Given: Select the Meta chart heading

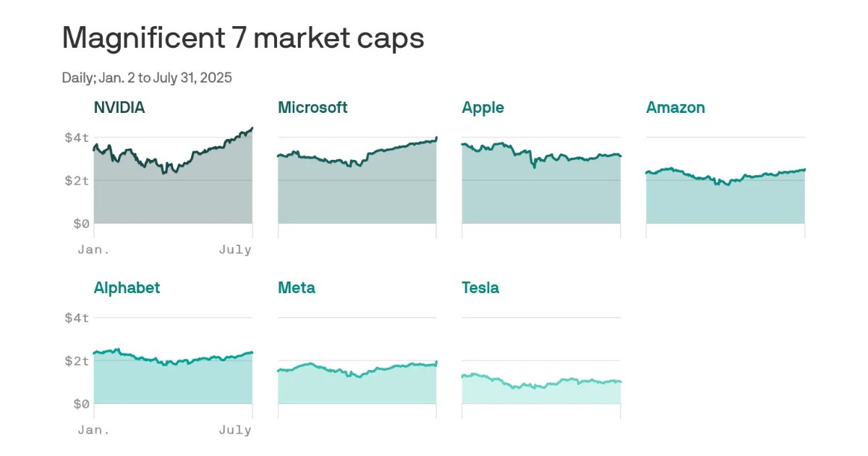Looking at the screenshot, I should pyautogui.click(x=296, y=288).
